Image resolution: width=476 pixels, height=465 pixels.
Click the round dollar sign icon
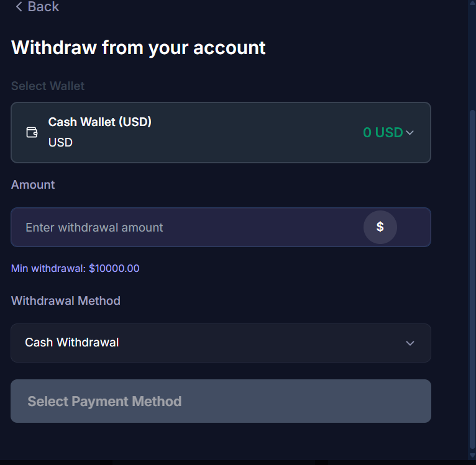click(x=380, y=227)
